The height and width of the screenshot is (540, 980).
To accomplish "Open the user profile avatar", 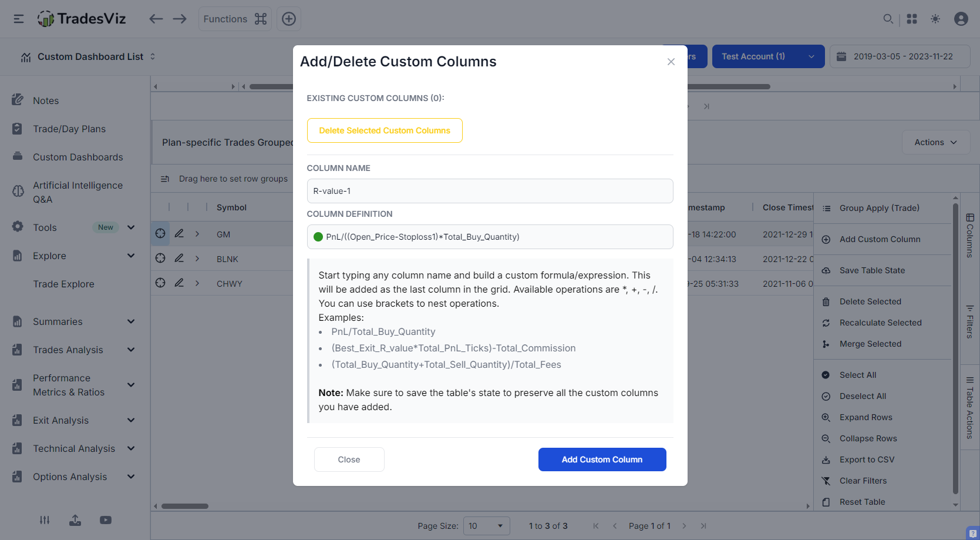I will coord(961,19).
